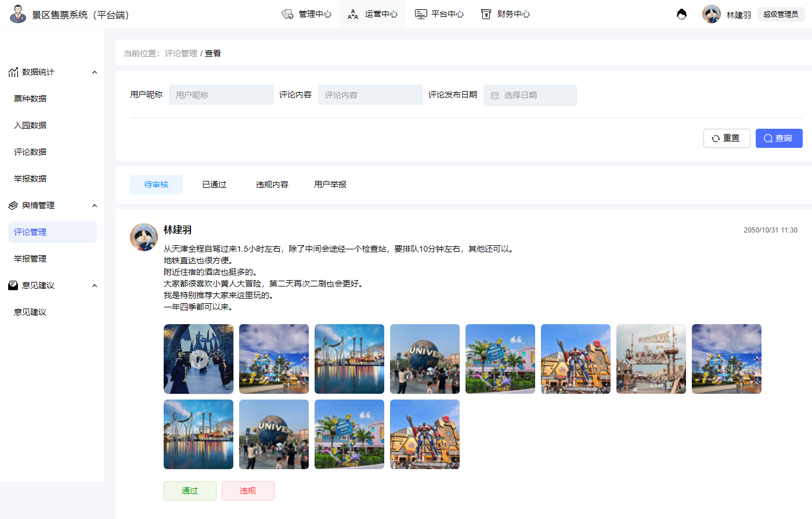Mark the comment as 违规
The width and height of the screenshot is (812, 519).
[x=248, y=491]
